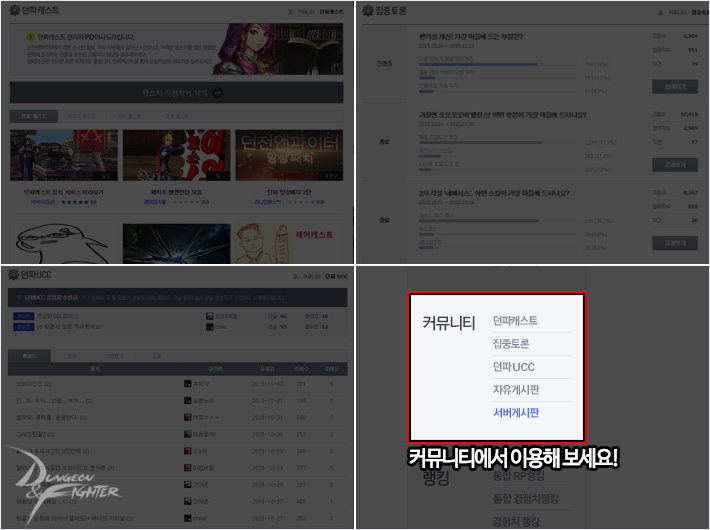Open 던파 UCC in the 커뮤니티 menu
This screenshot has height=530, width=710.
point(513,367)
